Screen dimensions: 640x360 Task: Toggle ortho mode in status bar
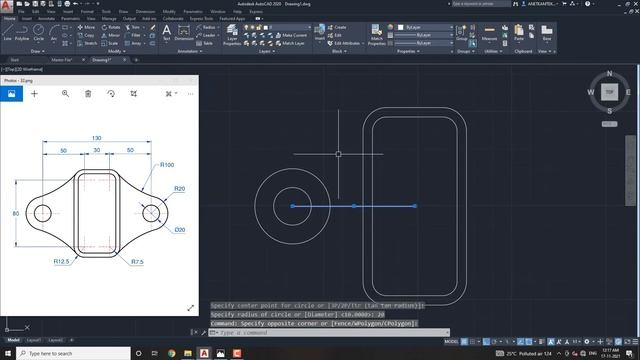pyautogui.click(x=487, y=342)
